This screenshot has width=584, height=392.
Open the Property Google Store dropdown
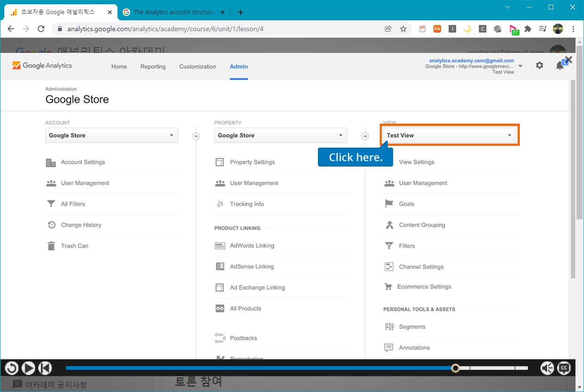tap(280, 135)
